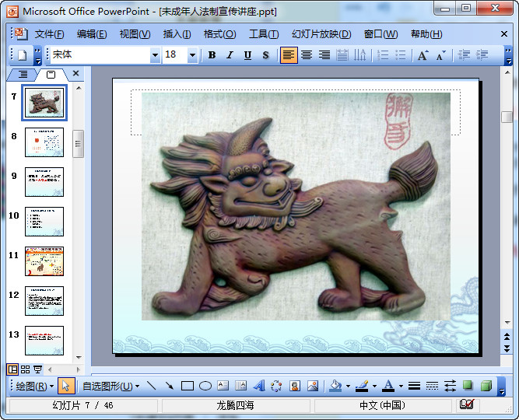The image size is (519, 420).
Task: Open the font size dropdown arrow
Action: (192, 55)
